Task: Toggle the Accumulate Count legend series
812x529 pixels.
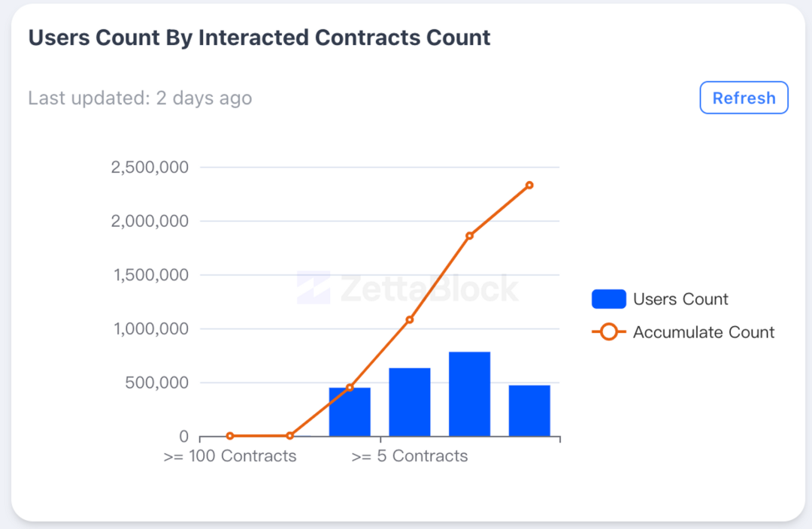Action: tap(683, 332)
